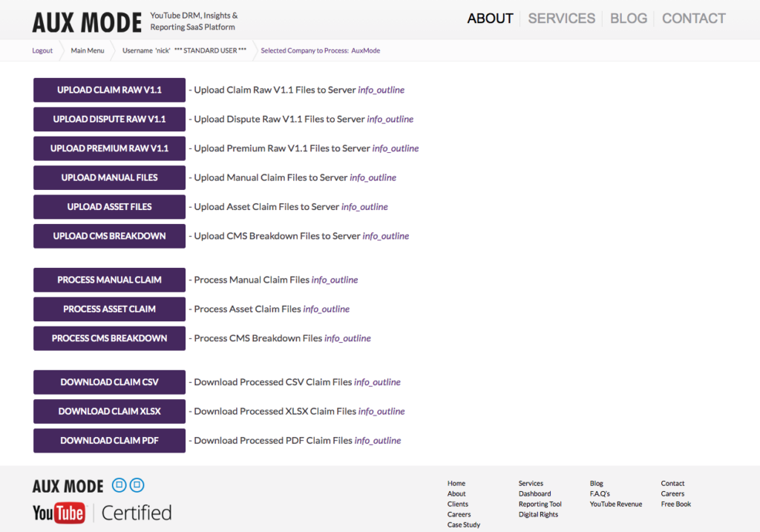This screenshot has height=532, width=760.
Task: Open info_outline icon for Upload Premium Raw V1.1
Action: tap(396, 148)
